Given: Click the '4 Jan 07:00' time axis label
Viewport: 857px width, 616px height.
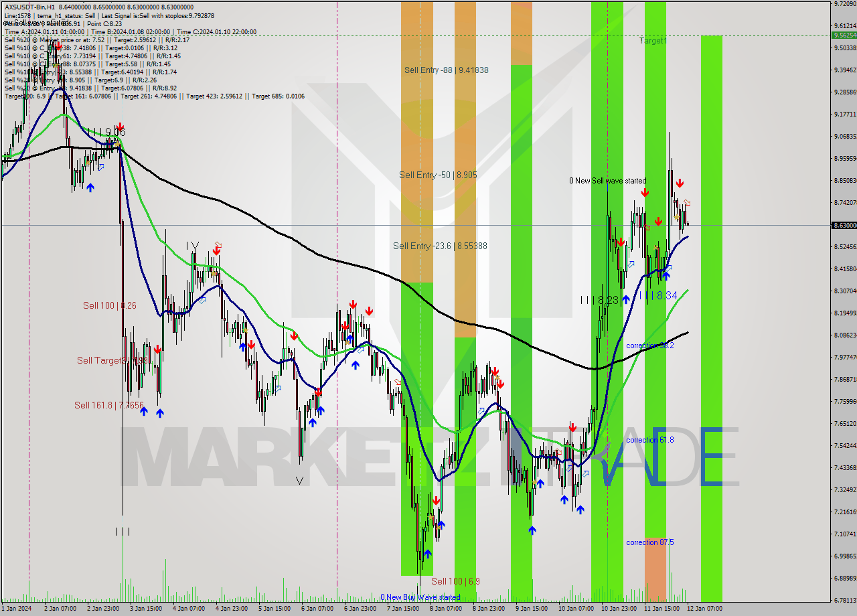Looking at the screenshot, I should coord(189,609).
